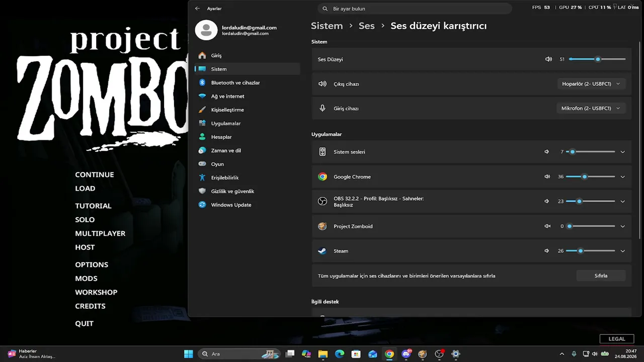Viewport: 644px width, 362px height.
Task: Select Oyun in the settings sidebar
Action: [x=247, y=164]
